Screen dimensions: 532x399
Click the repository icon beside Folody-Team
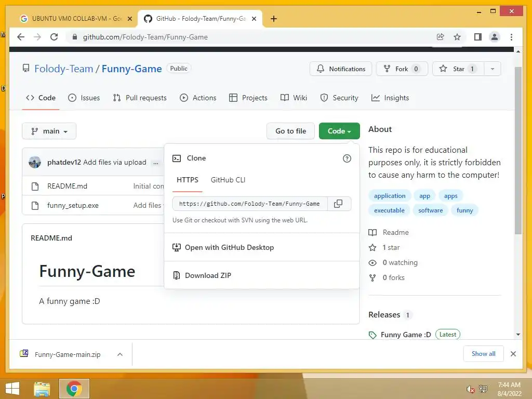(x=26, y=69)
